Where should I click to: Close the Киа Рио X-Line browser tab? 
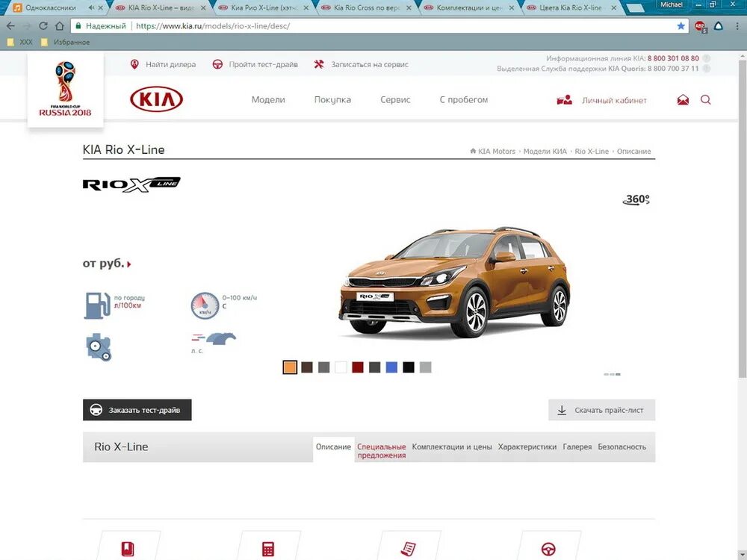tap(306, 7)
